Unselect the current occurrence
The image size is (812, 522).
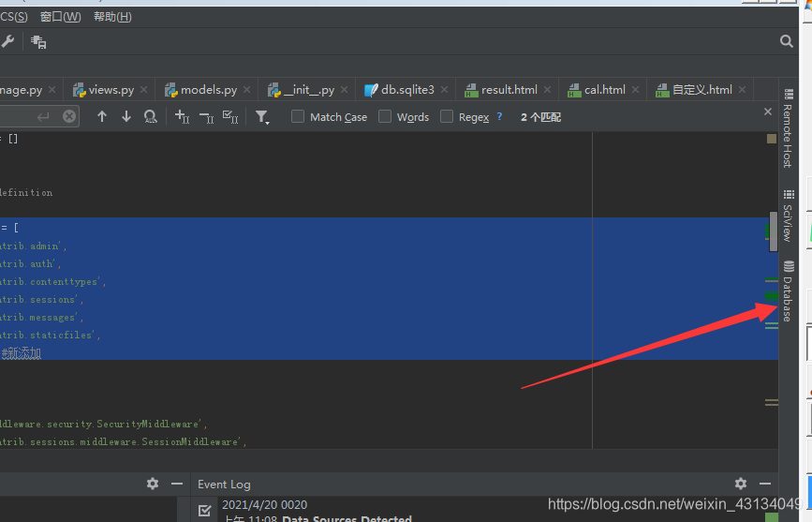(x=206, y=117)
